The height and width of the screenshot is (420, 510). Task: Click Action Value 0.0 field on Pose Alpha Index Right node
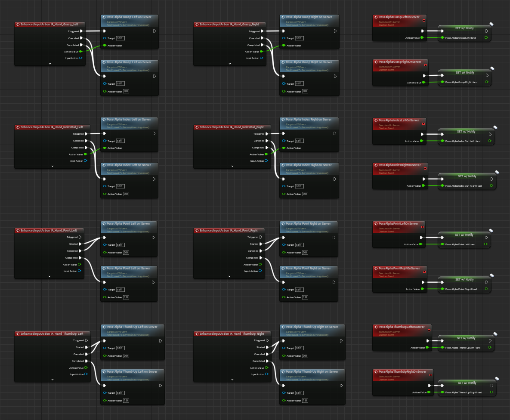(x=305, y=194)
